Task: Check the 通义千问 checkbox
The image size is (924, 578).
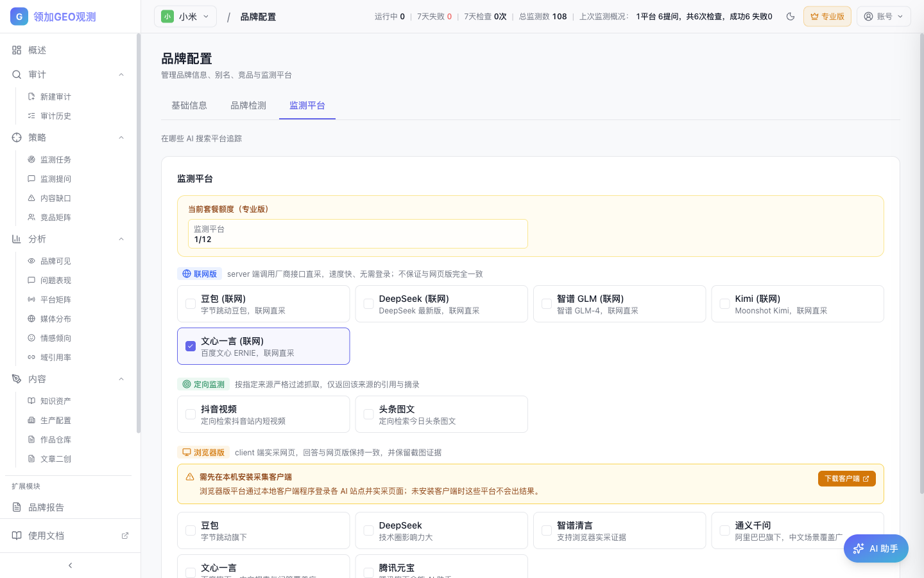Action: tap(724, 530)
